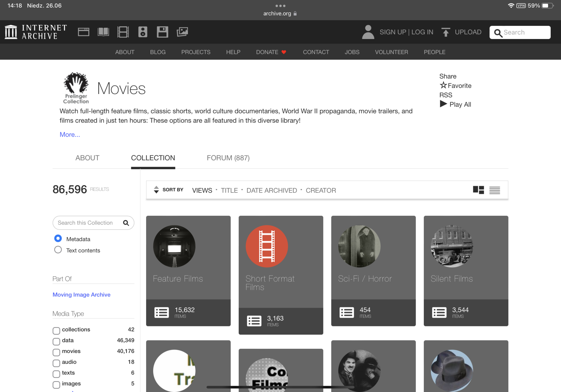561x392 pixels.
Task: Check the texts media type checkbox
Action: (x=56, y=374)
